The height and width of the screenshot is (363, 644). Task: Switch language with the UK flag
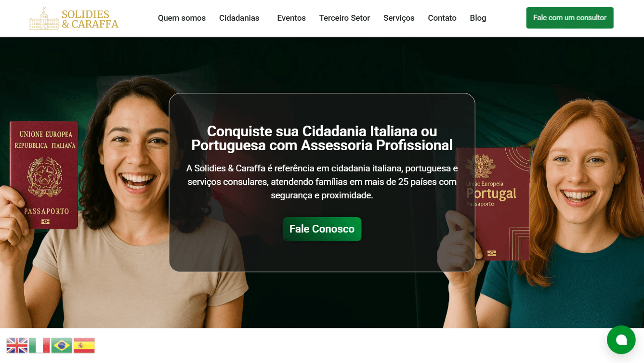tap(17, 345)
